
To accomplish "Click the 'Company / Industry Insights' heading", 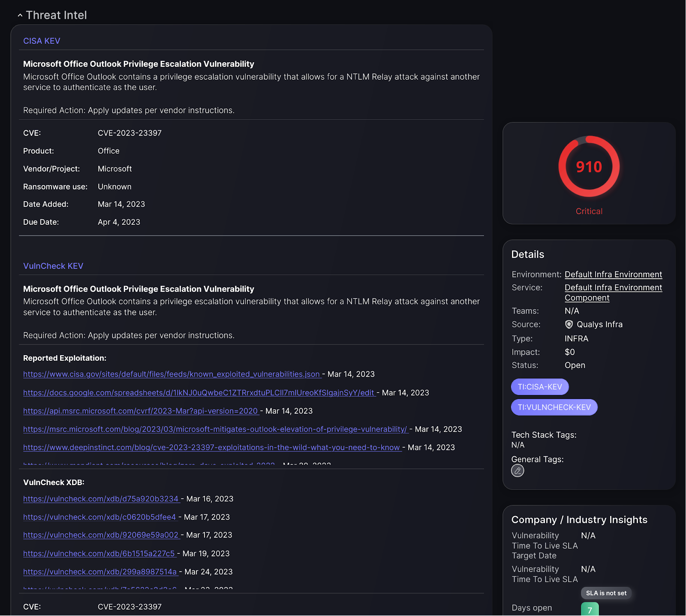I will (x=579, y=520).
